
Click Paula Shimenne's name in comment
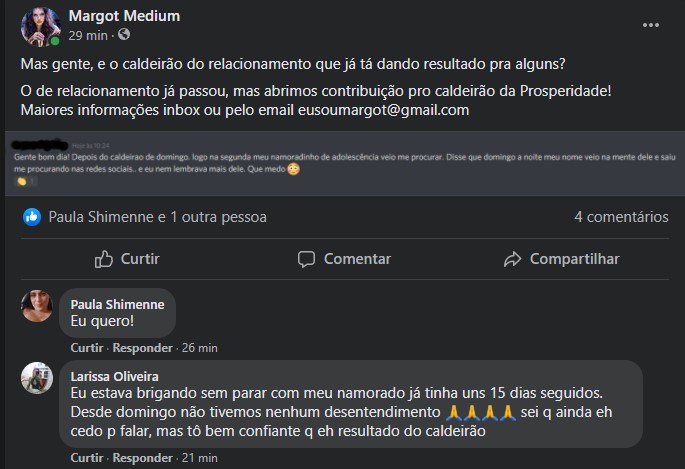[117, 304]
